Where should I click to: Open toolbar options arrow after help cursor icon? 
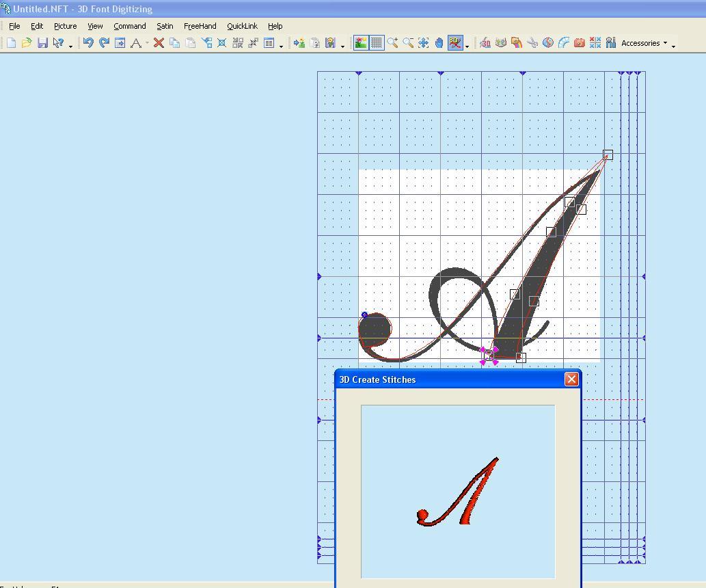70,46
